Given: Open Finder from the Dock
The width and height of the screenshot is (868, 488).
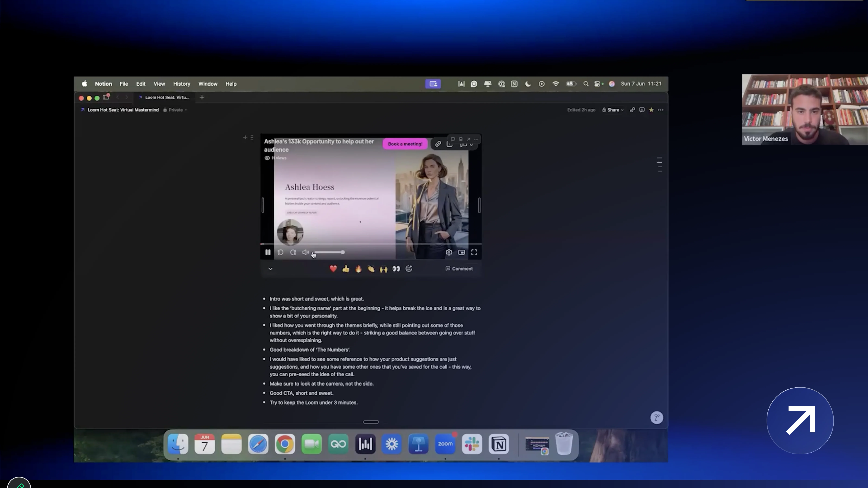Looking at the screenshot, I should click(178, 444).
